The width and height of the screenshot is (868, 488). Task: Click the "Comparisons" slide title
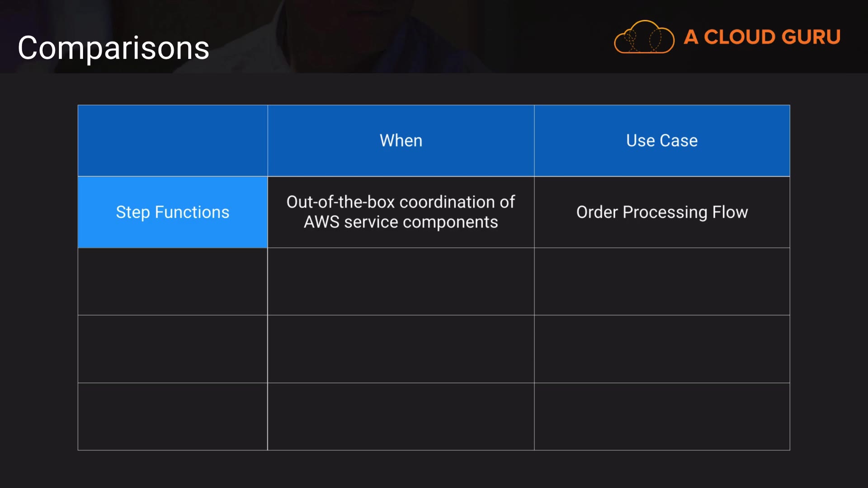[x=113, y=48]
